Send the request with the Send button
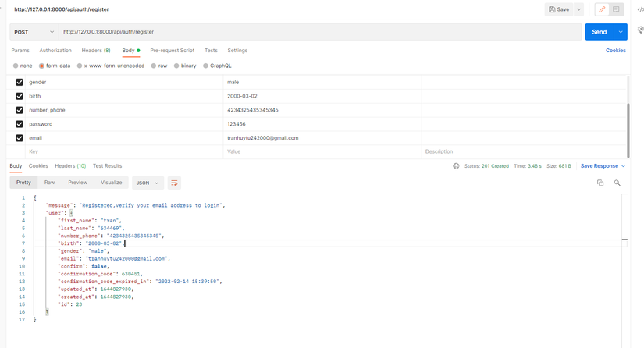Viewport: 644px width, 348px height. 600,32
